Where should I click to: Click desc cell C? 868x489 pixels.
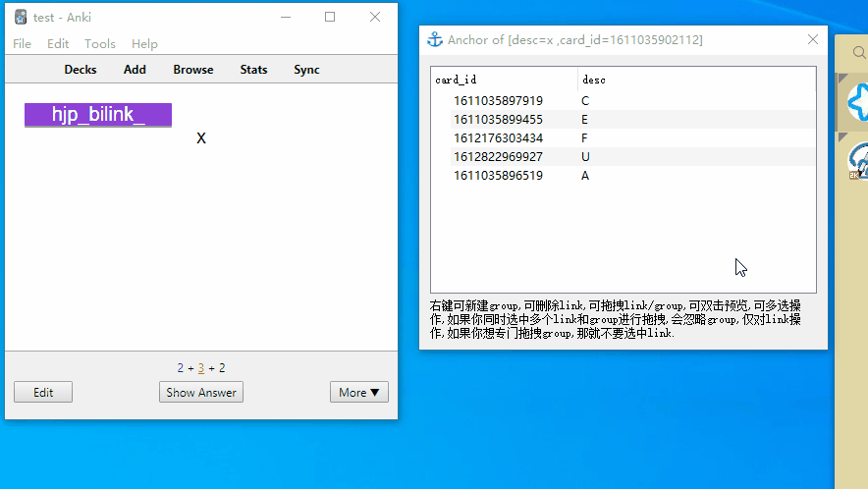click(x=585, y=101)
